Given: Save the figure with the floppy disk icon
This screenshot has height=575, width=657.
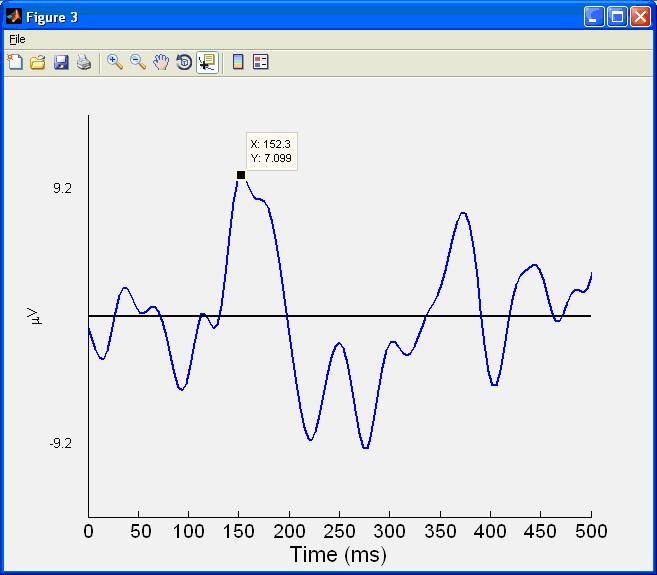Looking at the screenshot, I should 61,62.
